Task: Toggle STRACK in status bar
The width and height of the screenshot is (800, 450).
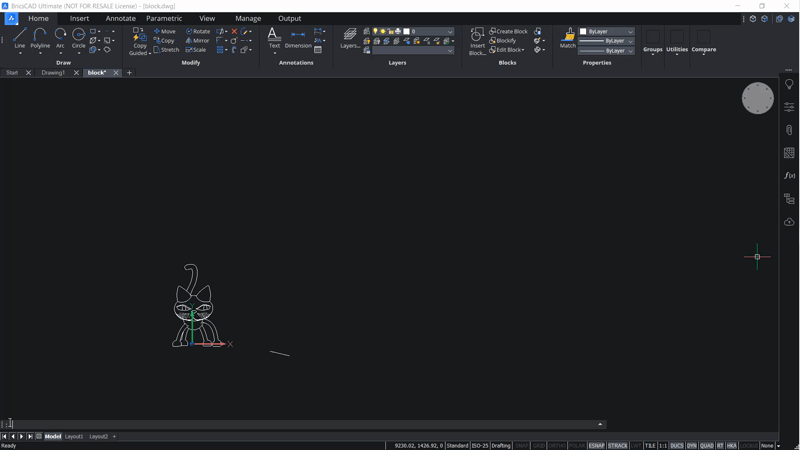Action: [617, 445]
